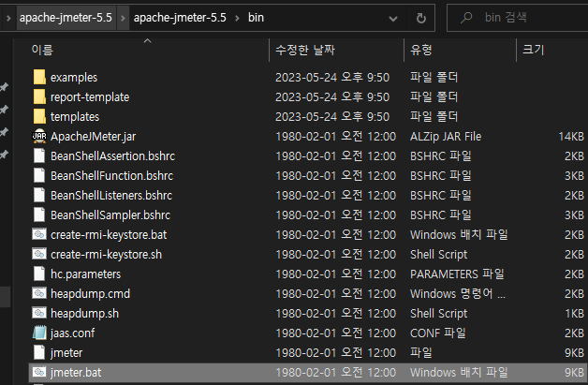Screen dimensions: 588x385
Task: Select create-rmi-keystore.sh file name
Action: (x=107, y=255)
